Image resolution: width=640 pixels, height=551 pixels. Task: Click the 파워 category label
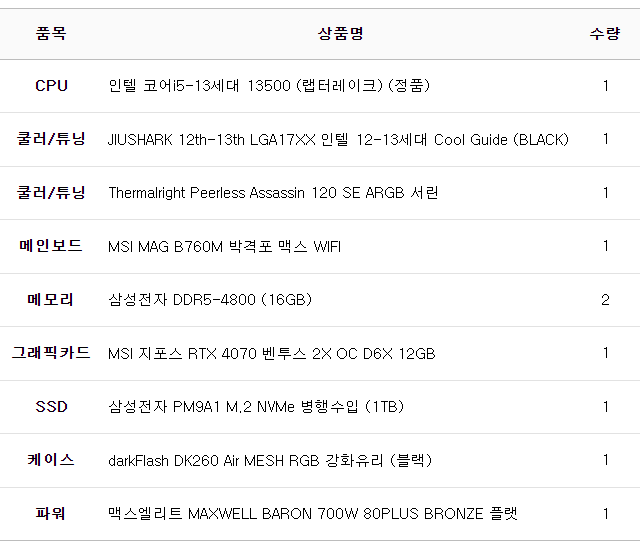51,514
